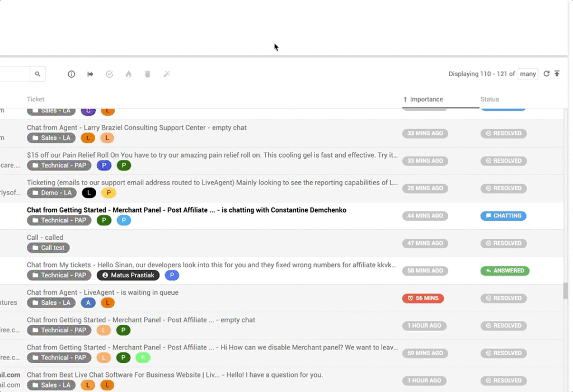Click the search magnifier icon
The image size is (573, 392).
click(x=37, y=73)
